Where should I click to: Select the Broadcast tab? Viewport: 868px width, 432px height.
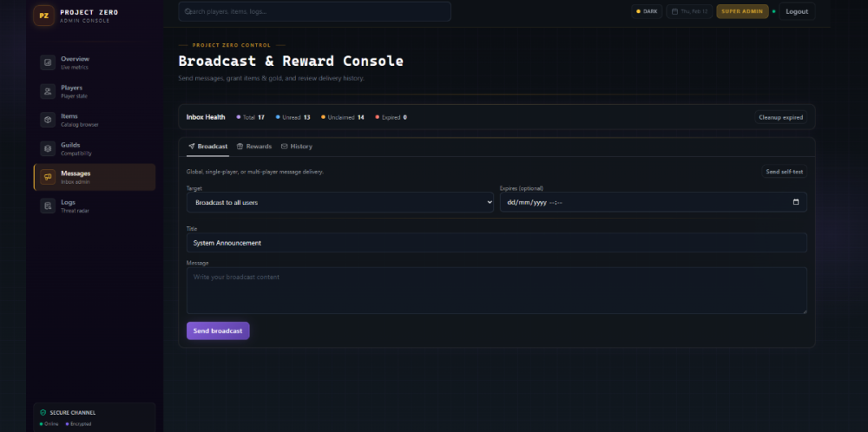tap(207, 147)
